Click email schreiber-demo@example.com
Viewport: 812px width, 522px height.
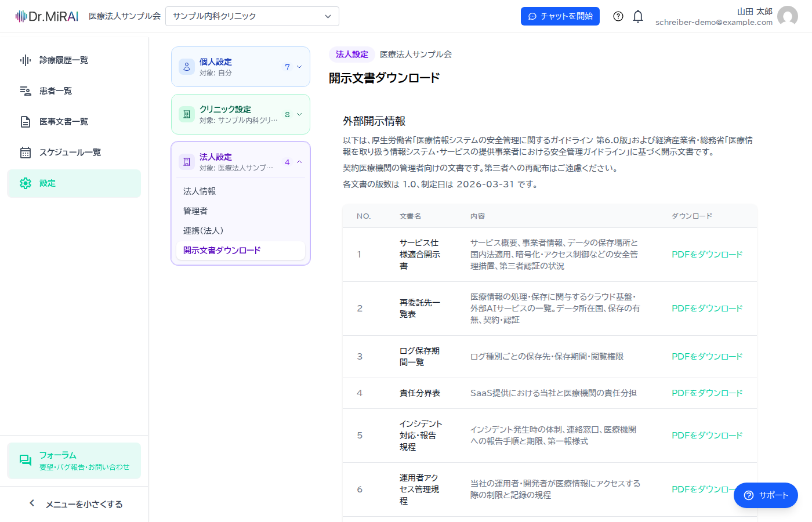[x=714, y=22]
